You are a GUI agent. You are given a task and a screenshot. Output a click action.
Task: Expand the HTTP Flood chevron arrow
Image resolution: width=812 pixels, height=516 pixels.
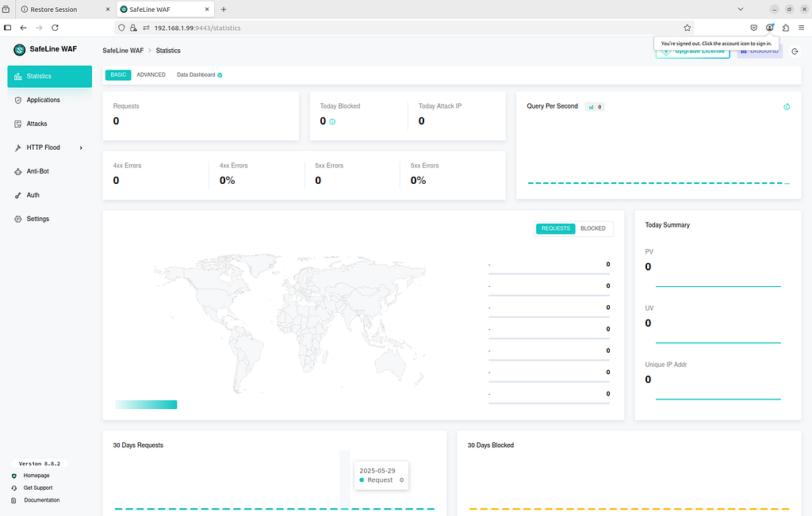(x=81, y=148)
